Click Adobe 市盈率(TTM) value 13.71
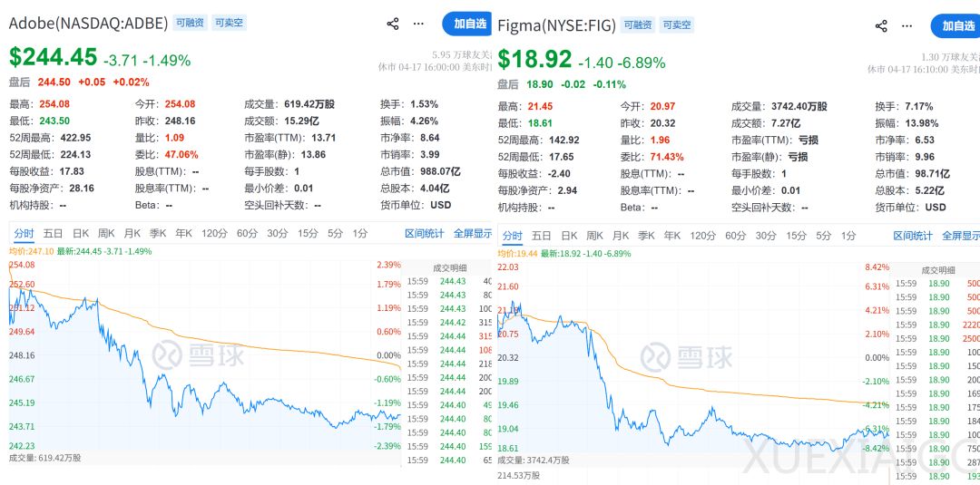Screen dimensions: 980x485 coord(324,137)
